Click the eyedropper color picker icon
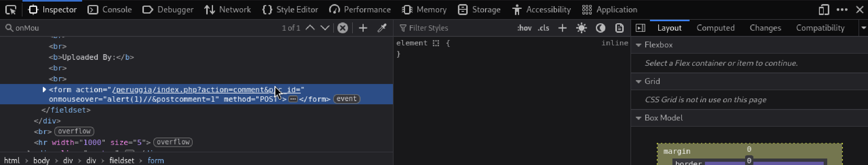Viewport: 868px width, 165px height. pyautogui.click(x=382, y=28)
